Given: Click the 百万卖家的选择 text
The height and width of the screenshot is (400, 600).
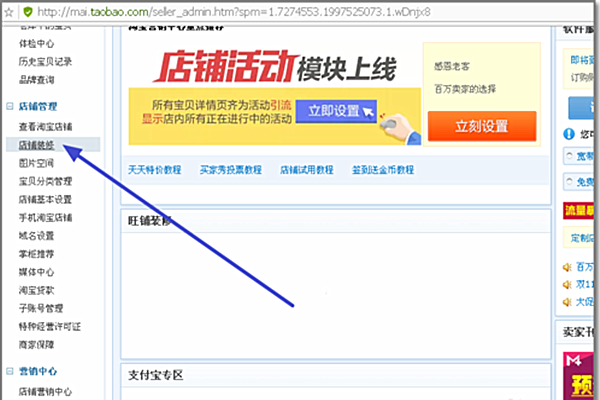Looking at the screenshot, I should tap(465, 89).
